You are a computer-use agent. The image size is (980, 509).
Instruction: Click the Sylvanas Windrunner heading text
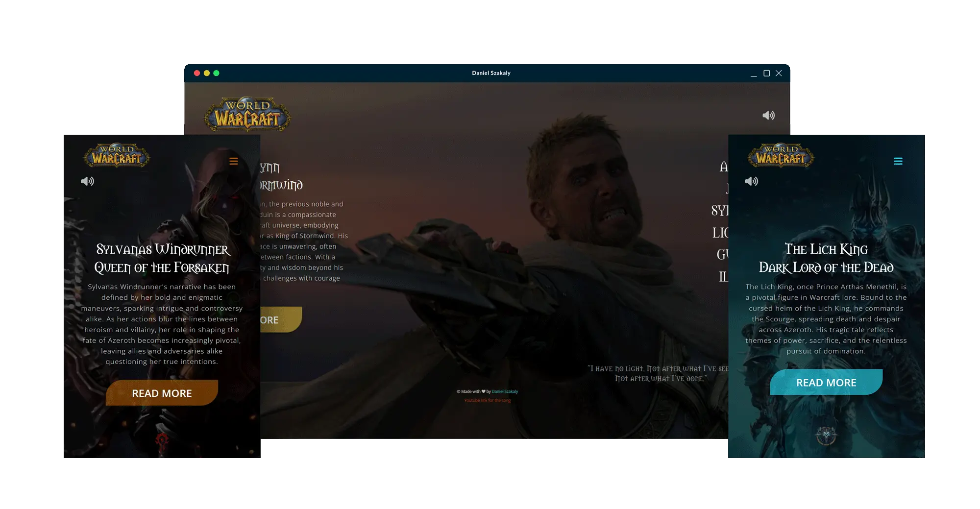163,249
